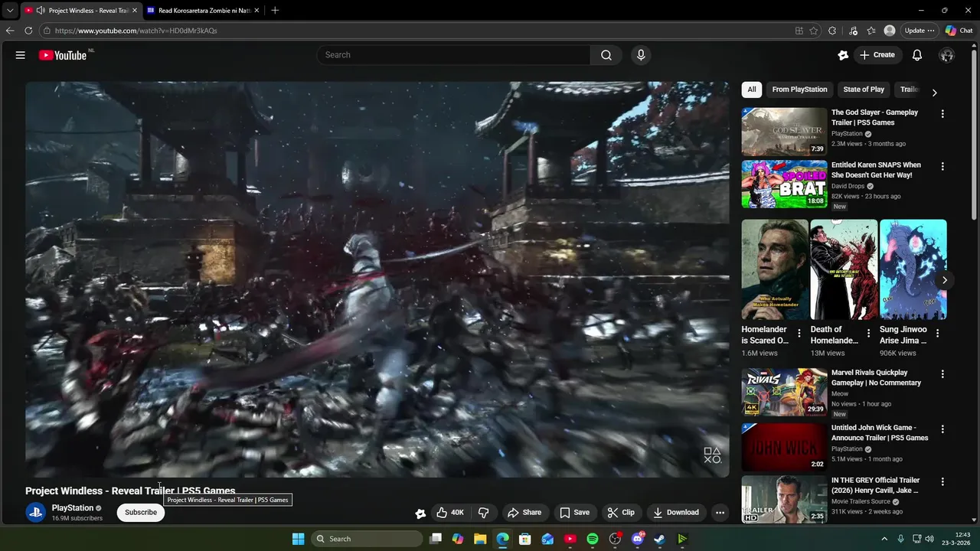
Task: Download the video
Action: [x=676, y=513]
